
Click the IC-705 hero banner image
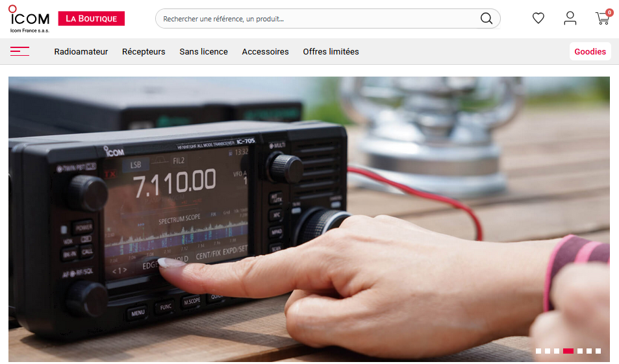[309, 219]
